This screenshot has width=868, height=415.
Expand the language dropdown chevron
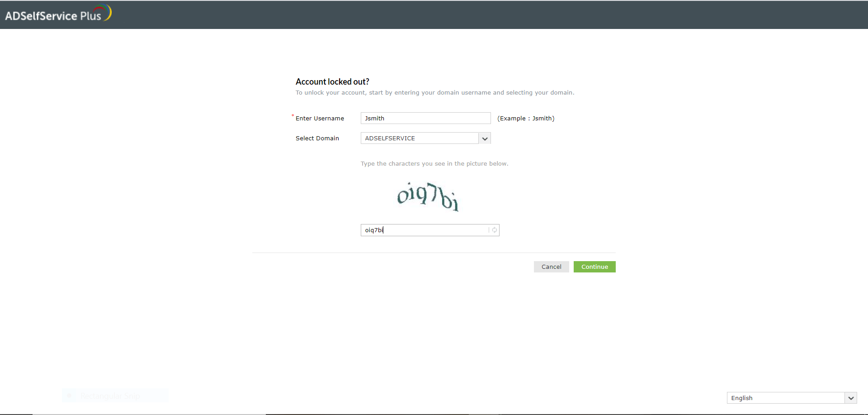851,398
